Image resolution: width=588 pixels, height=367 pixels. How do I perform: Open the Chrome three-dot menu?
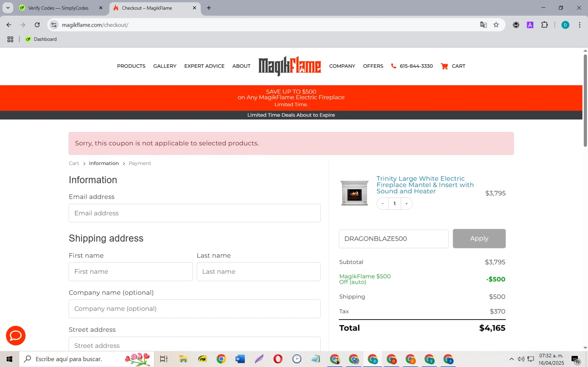pyautogui.click(x=579, y=25)
